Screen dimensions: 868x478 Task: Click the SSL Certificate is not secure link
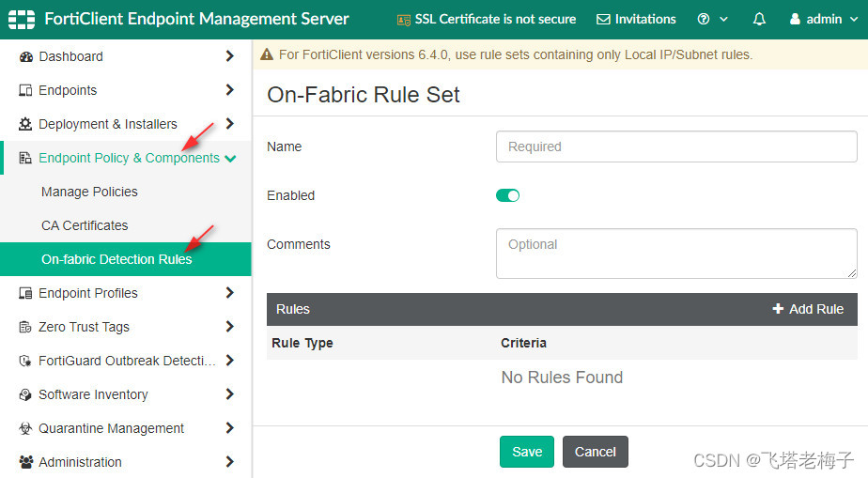(488, 20)
